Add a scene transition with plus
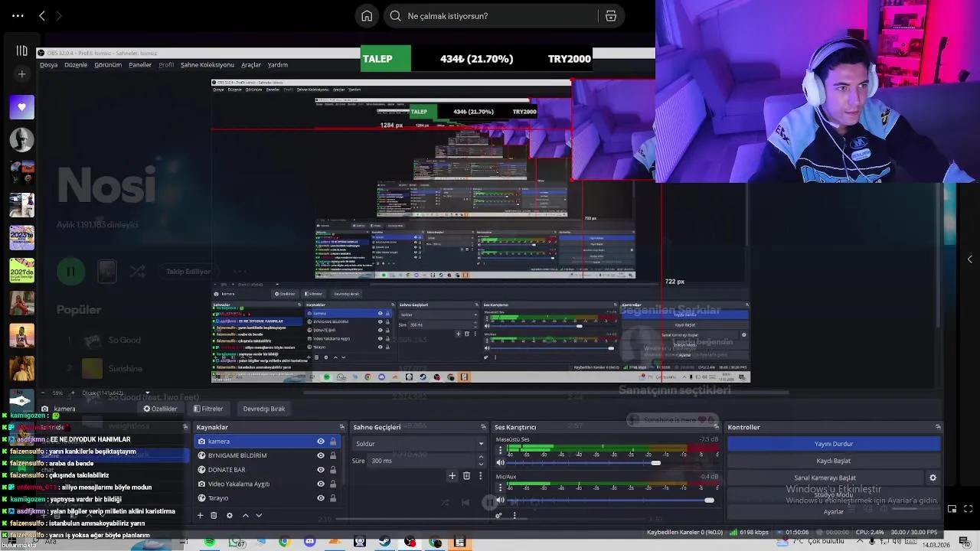980x551 pixels. pyautogui.click(x=452, y=476)
